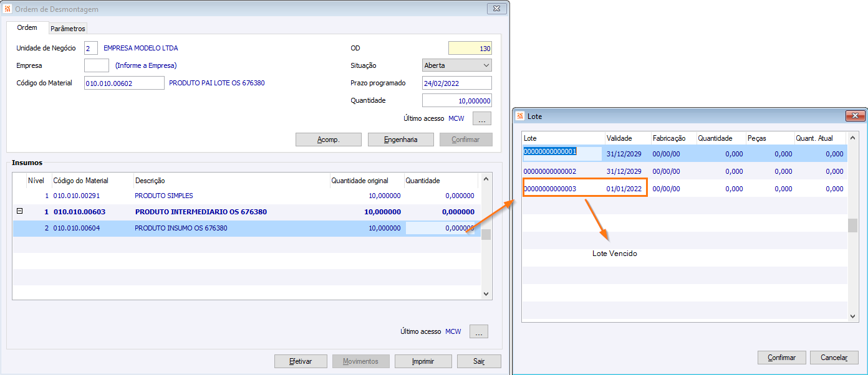Click the Prazo programado date field
Screen dimensions: 868x375
(x=457, y=83)
